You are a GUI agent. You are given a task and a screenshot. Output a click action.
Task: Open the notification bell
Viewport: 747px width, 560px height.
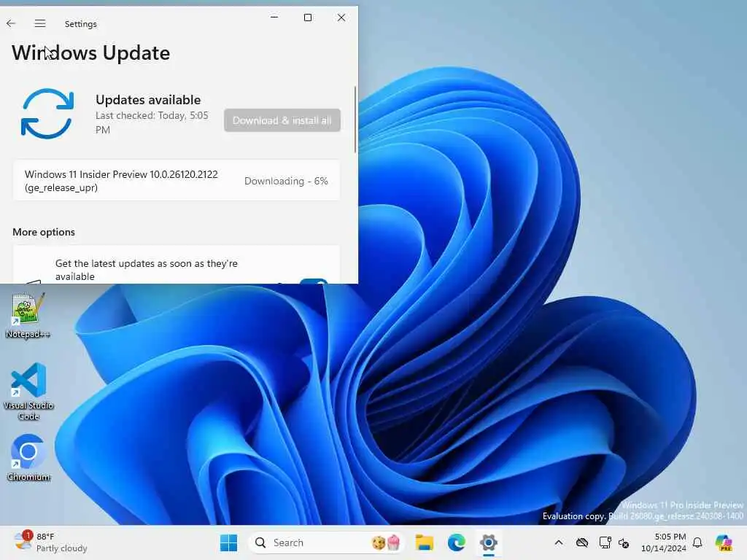click(697, 542)
